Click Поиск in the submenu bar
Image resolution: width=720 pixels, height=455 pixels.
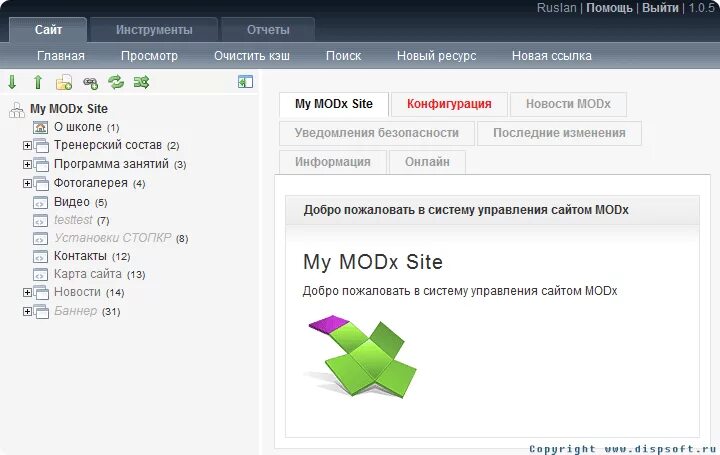(x=343, y=56)
